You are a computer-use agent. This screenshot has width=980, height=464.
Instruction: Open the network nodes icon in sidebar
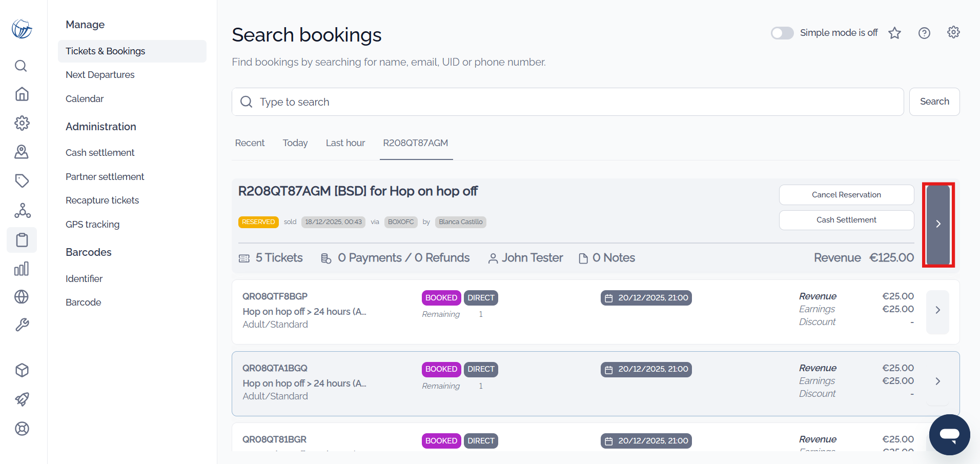click(22, 210)
